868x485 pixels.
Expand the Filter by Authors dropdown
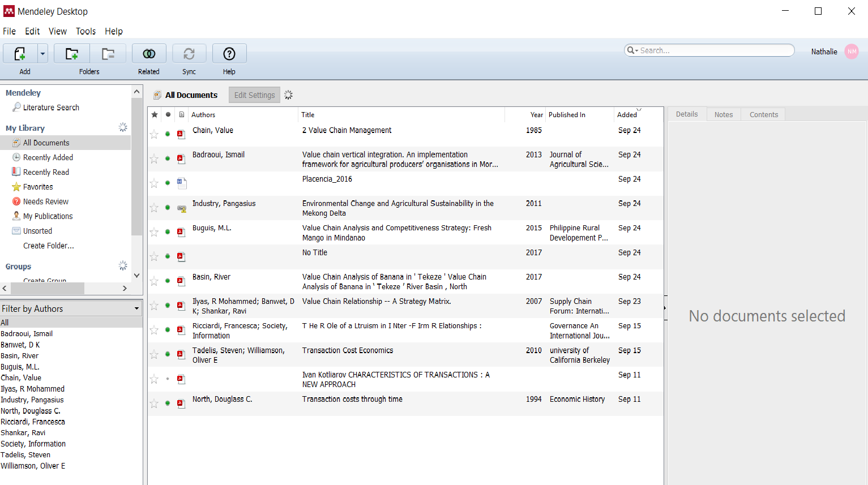tap(136, 309)
